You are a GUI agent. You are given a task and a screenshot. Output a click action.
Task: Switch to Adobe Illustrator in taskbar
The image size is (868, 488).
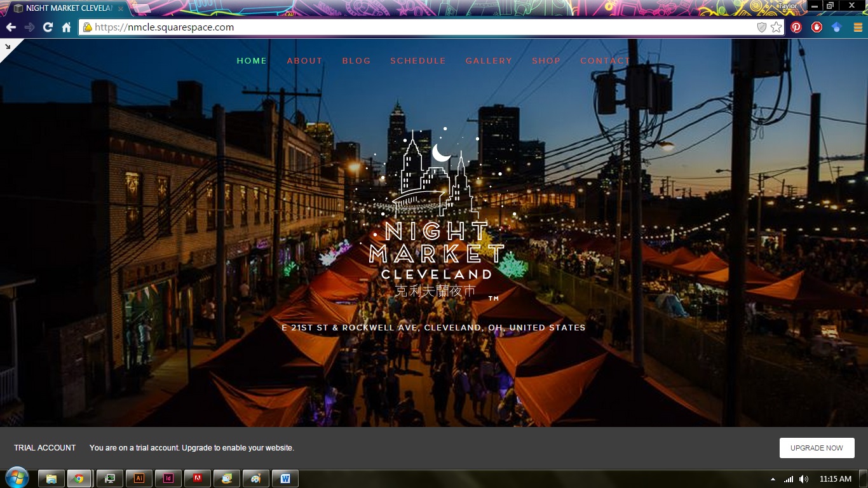click(139, 478)
